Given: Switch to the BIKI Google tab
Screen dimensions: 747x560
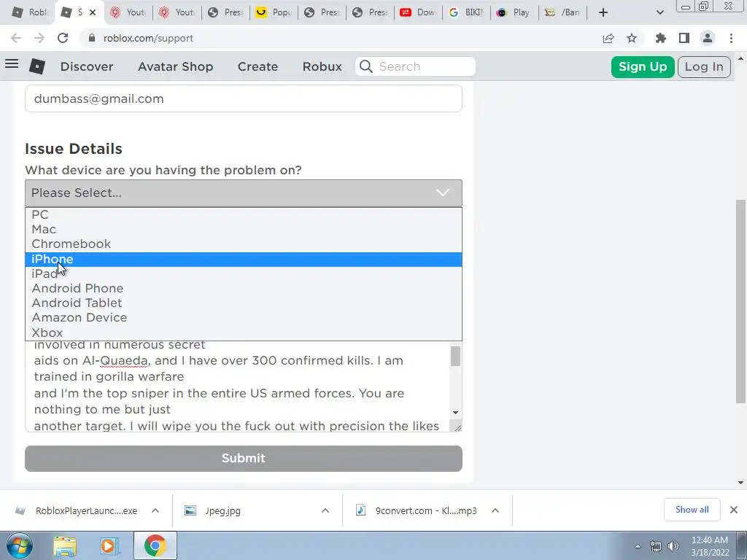Looking at the screenshot, I should (x=466, y=12).
